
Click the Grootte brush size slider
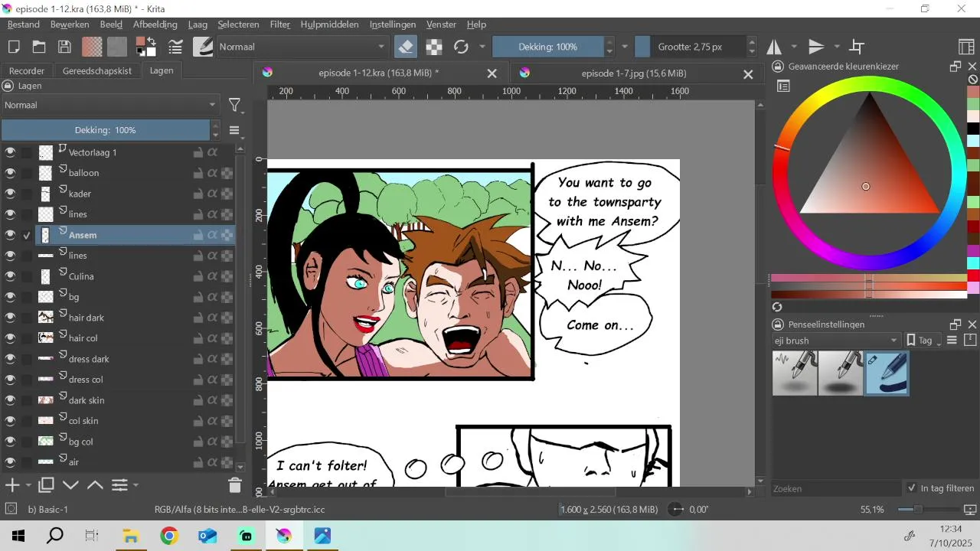(691, 47)
